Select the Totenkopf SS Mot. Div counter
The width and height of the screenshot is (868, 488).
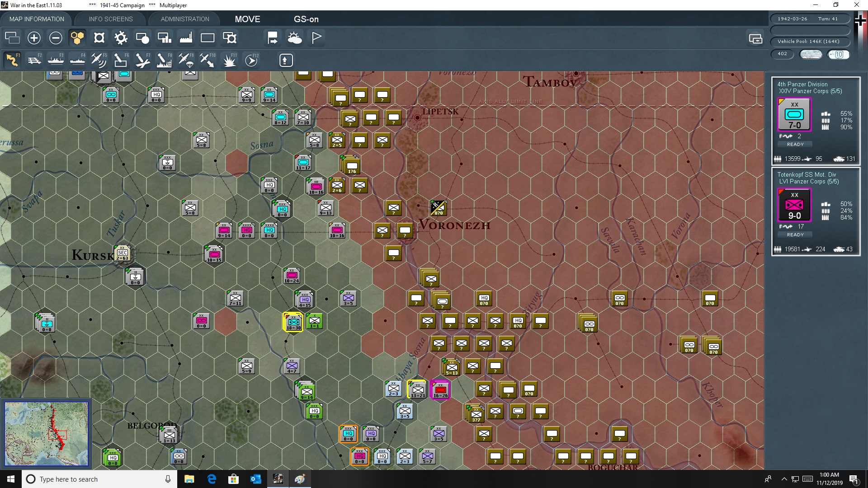pyautogui.click(x=794, y=205)
